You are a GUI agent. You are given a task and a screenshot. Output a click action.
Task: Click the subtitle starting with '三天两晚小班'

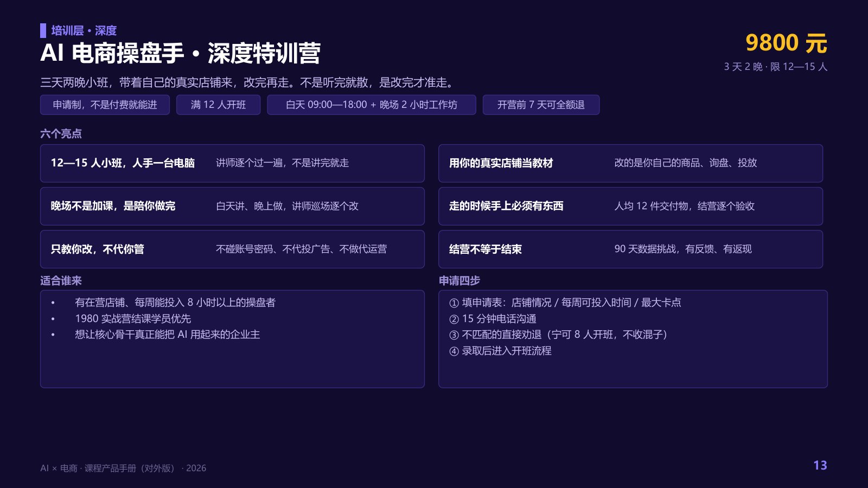(x=248, y=82)
